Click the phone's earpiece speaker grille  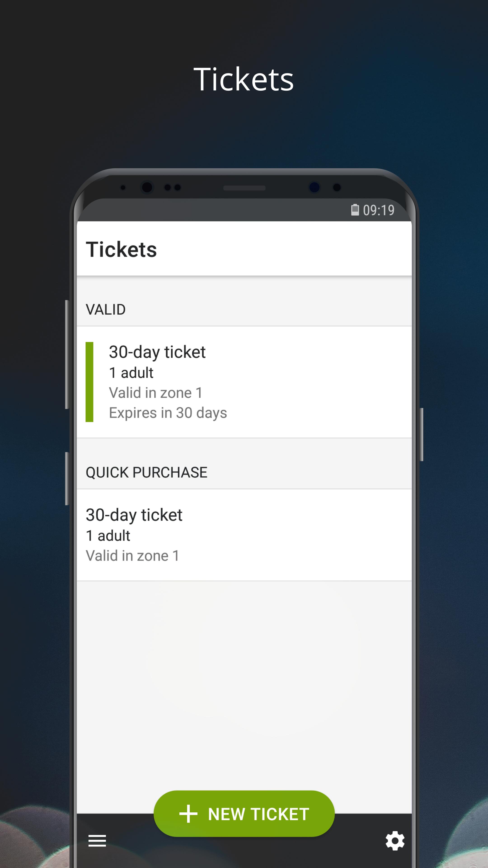point(244,188)
